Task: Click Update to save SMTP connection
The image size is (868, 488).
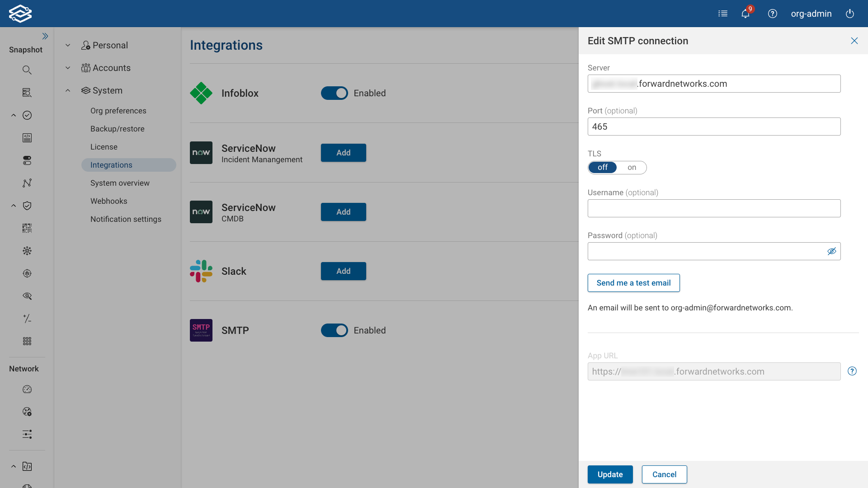Action: coord(610,474)
